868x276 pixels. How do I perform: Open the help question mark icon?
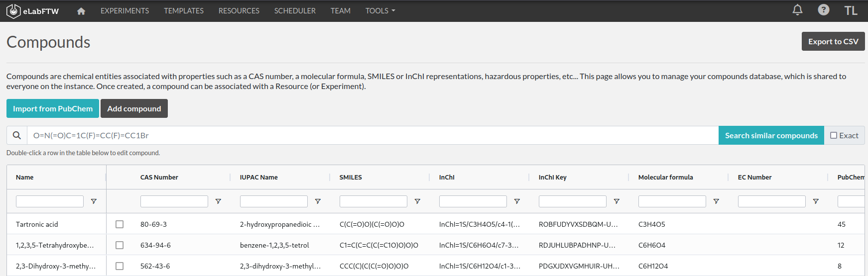pyautogui.click(x=824, y=10)
